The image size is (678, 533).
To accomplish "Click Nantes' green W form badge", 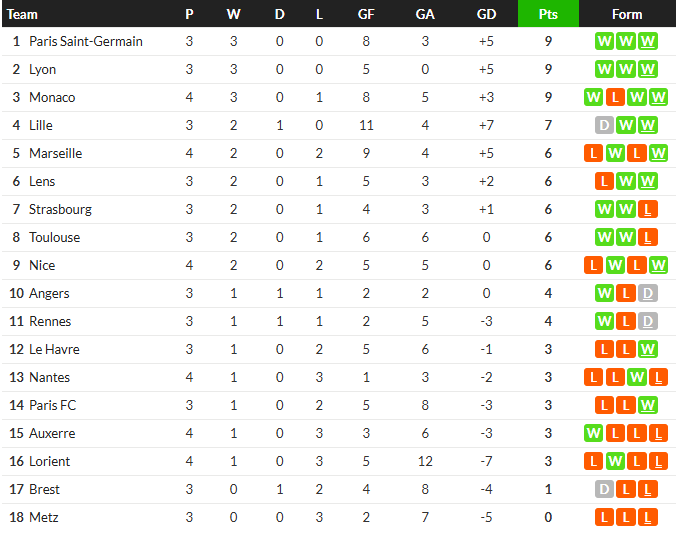I will (636, 377).
